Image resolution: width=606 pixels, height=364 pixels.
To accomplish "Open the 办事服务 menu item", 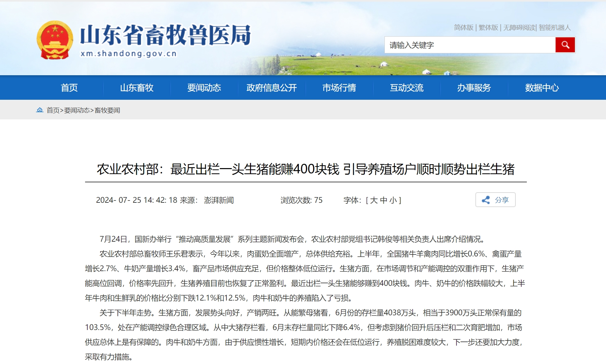I will coord(474,88).
